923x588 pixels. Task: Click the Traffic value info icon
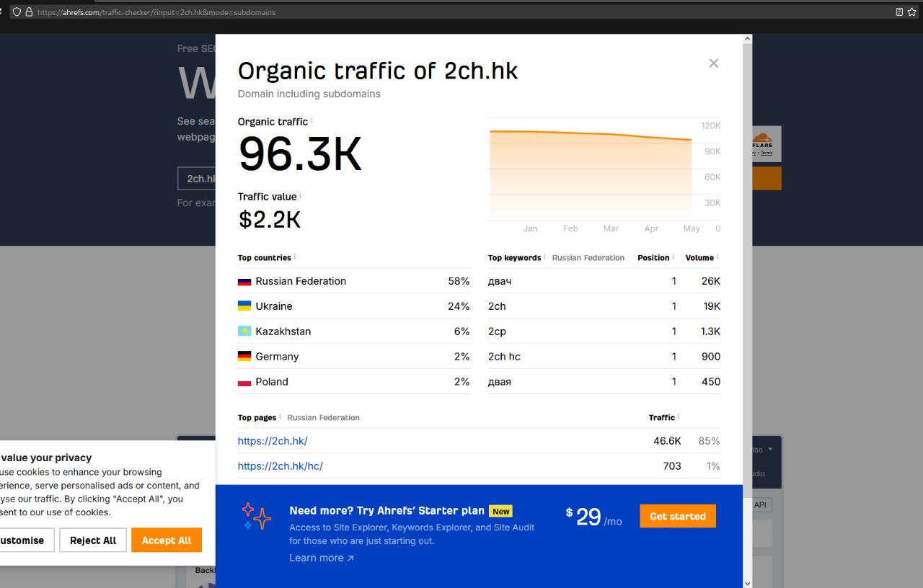tap(300, 196)
